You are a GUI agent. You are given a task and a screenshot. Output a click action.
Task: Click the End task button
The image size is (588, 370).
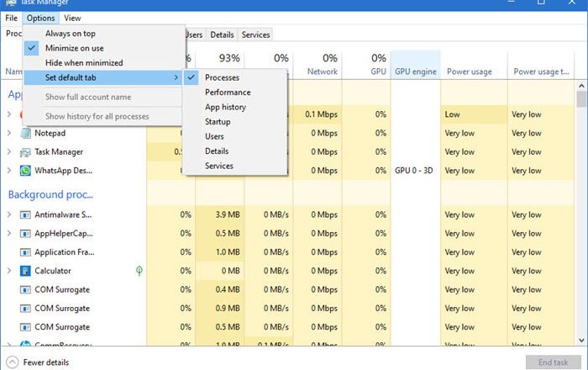[553, 362]
